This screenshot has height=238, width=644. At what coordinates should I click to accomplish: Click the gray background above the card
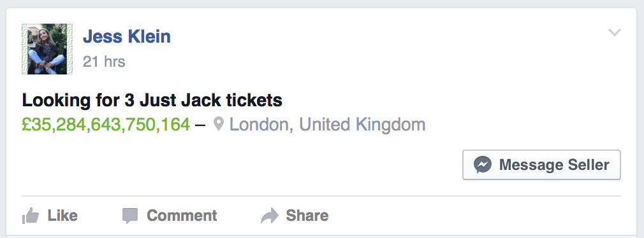322,4
